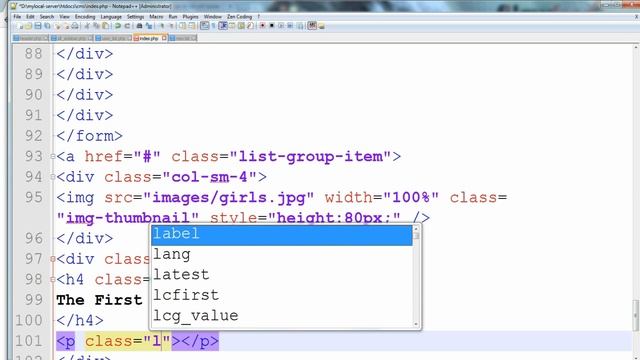The image size is (640, 360).
Task: Collapse the fold marker on line 94
Action: pos(53,177)
